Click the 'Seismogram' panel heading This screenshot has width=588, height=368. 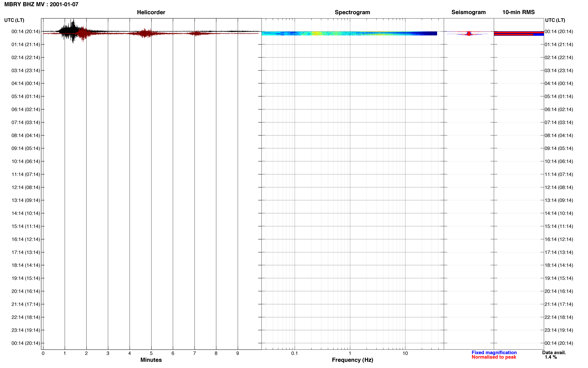(468, 12)
